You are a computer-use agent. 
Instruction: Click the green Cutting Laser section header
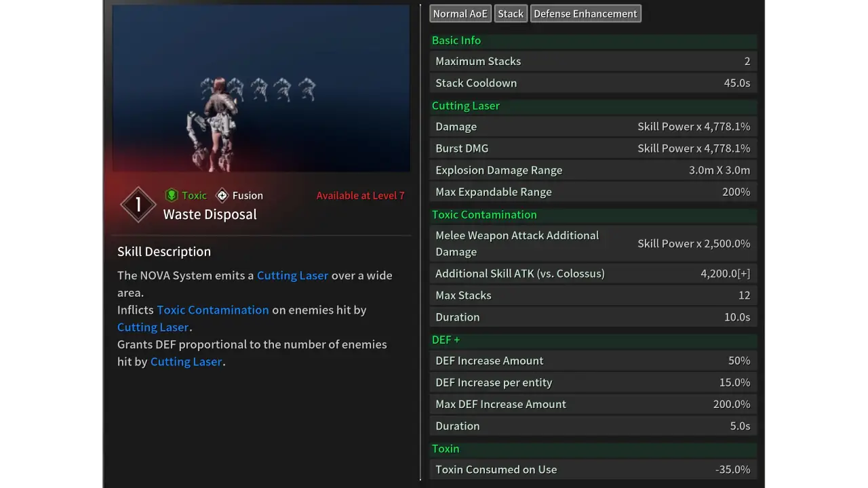(x=466, y=106)
